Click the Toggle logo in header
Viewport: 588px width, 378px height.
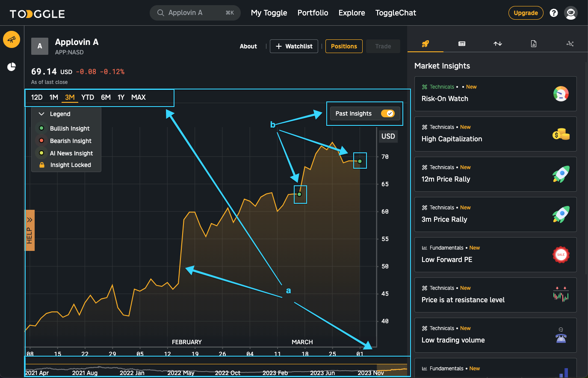[37, 14]
